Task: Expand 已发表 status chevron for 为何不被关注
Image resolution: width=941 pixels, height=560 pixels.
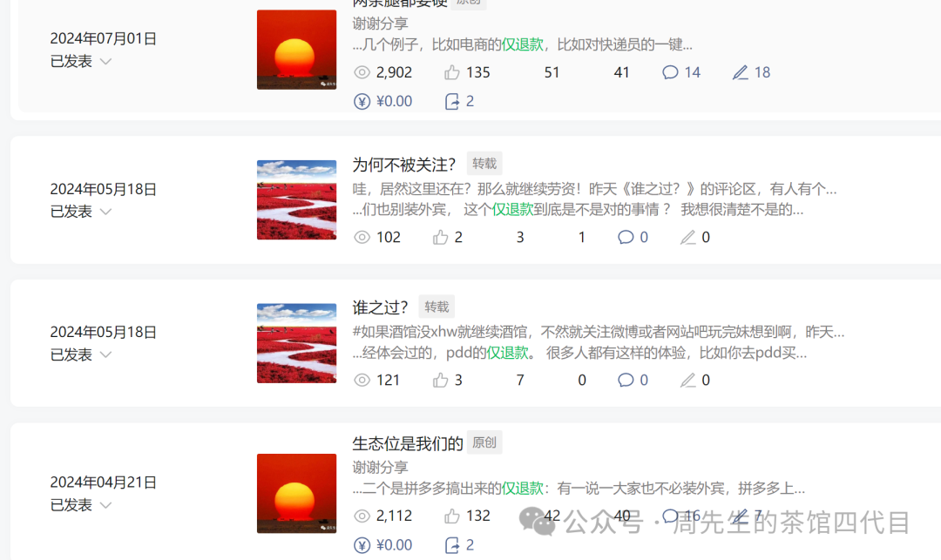Action: click(x=105, y=212)
